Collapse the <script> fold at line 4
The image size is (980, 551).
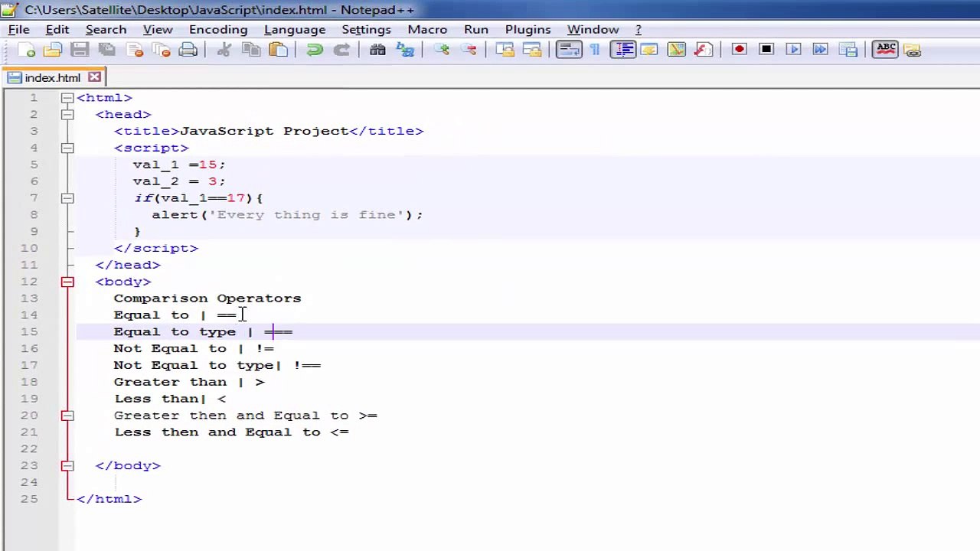click(x=67, y=148)
